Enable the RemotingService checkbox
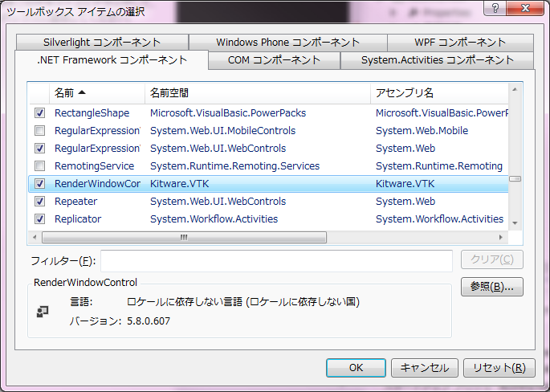The width and height of the screenshot is (550, 392). [39, 165]
